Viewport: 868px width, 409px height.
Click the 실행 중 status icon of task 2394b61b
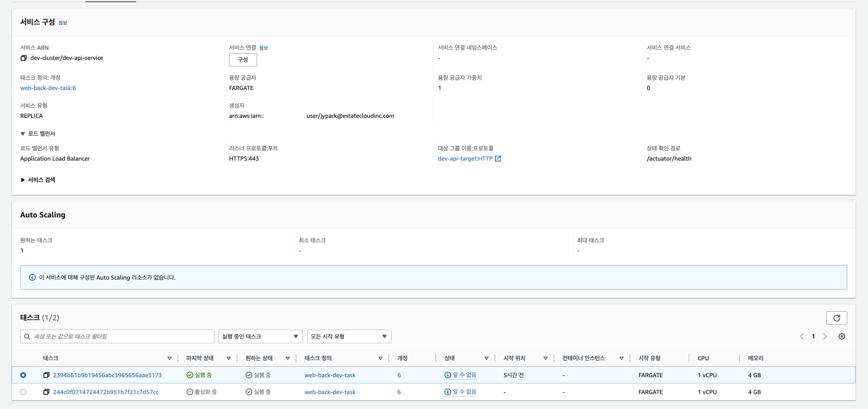click(190, 375)
